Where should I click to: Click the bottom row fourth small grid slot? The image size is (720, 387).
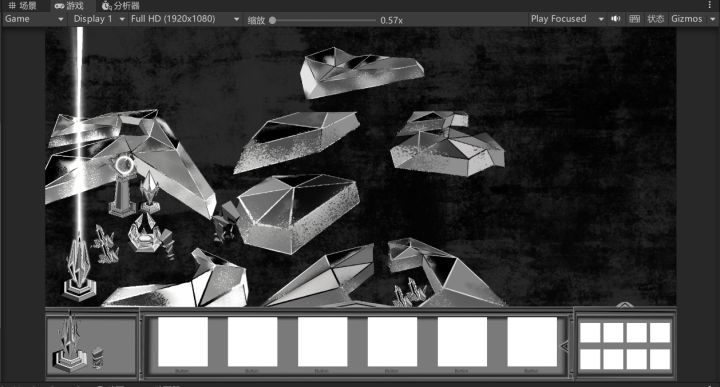tap(660, 359)
